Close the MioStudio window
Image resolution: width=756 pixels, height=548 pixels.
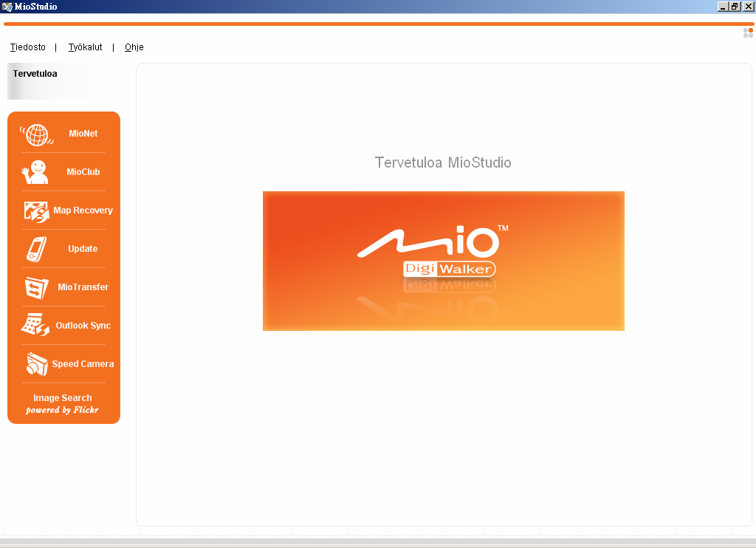[x=749, y=7]
